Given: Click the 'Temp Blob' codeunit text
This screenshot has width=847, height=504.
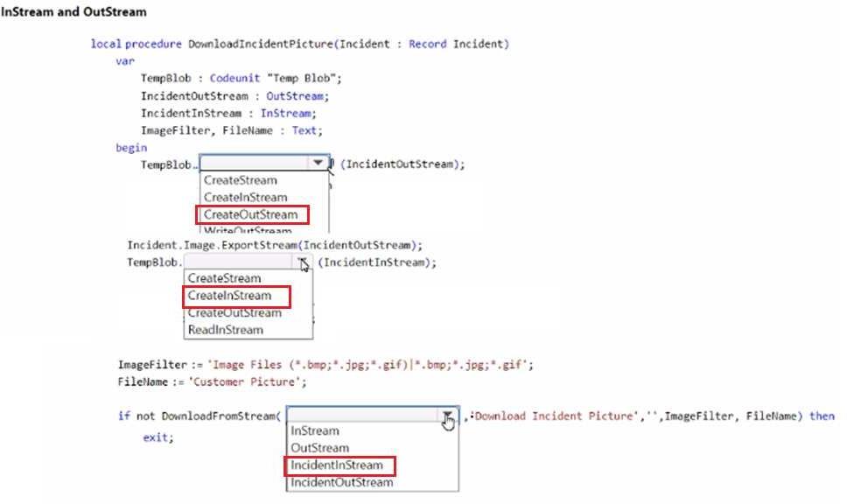Looking at the screenshot, I should pos(301,79).
